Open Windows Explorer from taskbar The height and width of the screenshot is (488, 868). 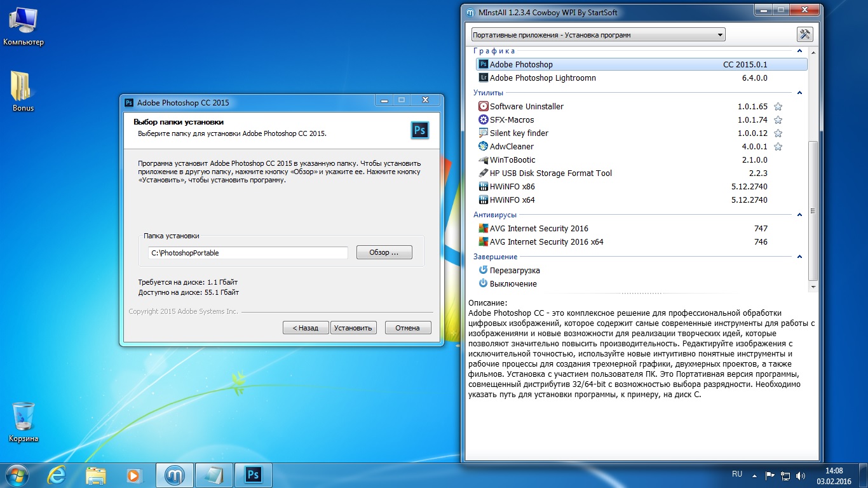pos(96,475)
